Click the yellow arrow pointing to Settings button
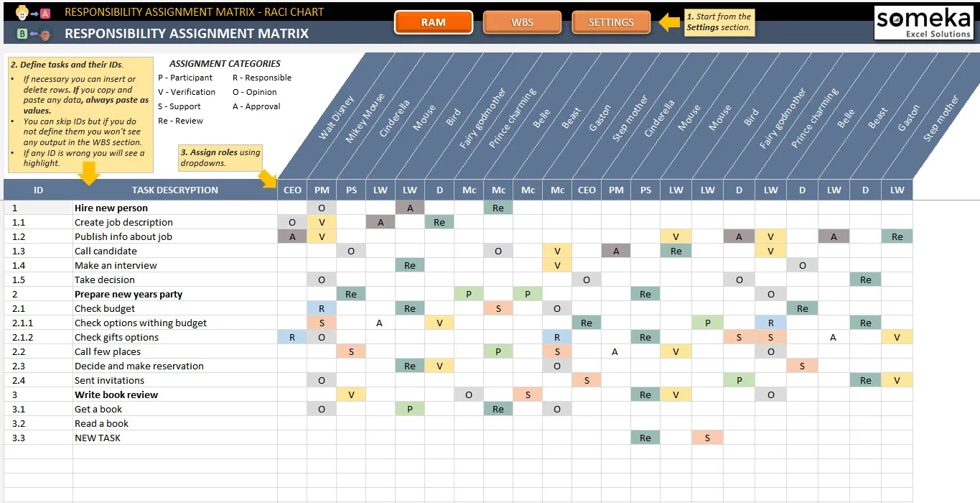Image resolution: width=980 pixels, height=503 pixels. pyautogui.click(x=669, y=22)
